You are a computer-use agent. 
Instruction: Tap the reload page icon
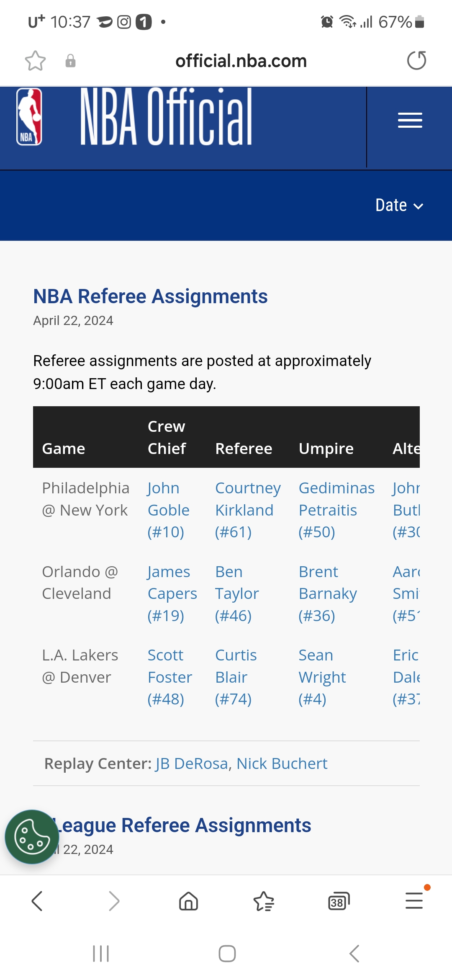coord(416,60)
